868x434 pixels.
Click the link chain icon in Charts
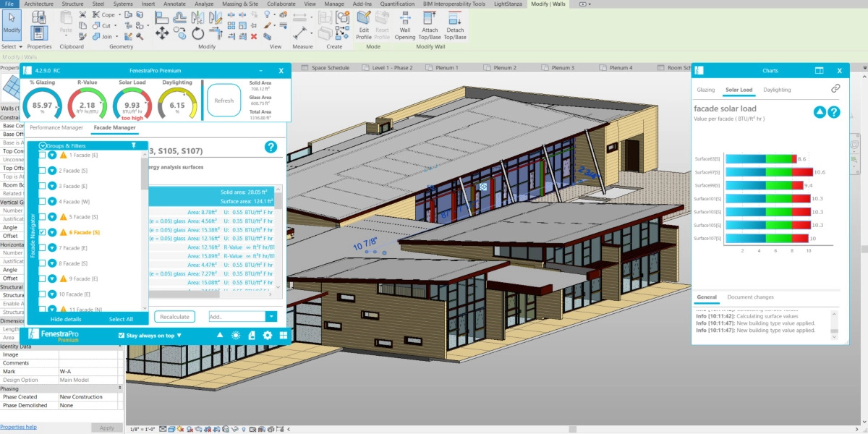835,88
